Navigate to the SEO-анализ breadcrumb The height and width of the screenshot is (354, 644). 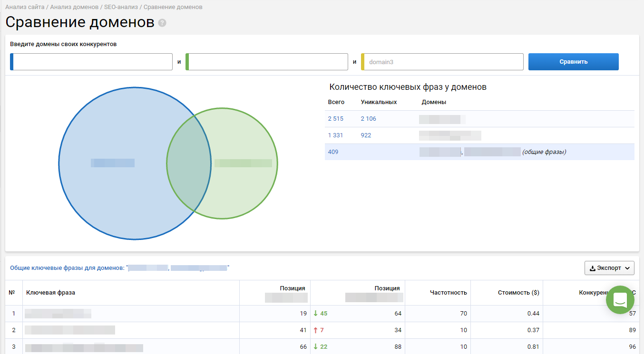click(x=121, y=7)
